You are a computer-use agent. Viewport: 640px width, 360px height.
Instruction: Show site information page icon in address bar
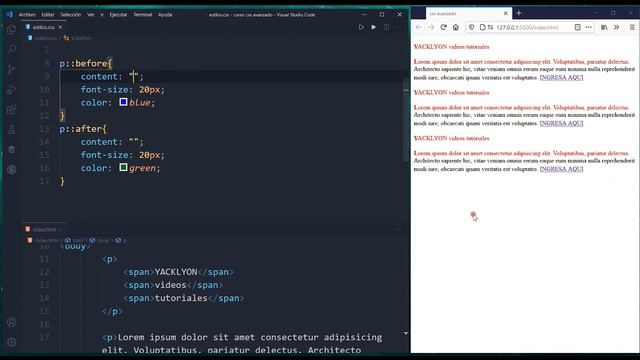pyautogui.click(x=482, y=27)
